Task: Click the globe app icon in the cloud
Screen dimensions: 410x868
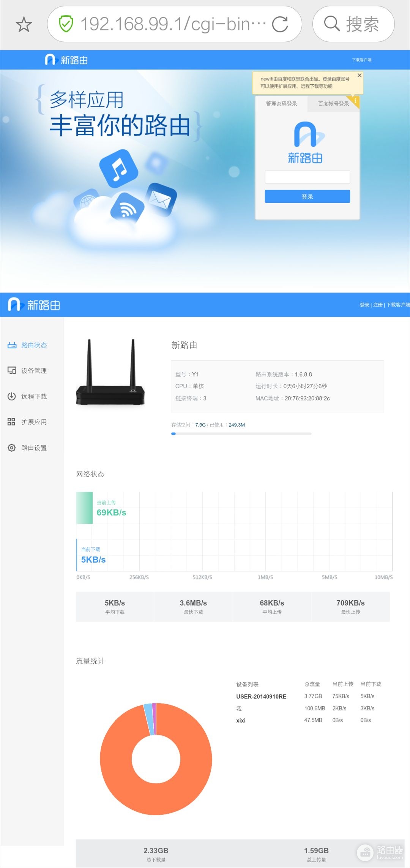Action: pos(88,200)
